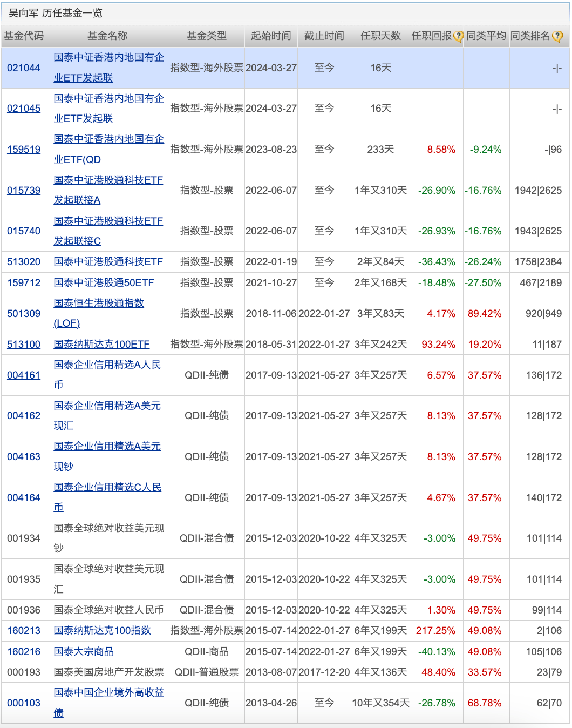Open fund code link 160213

pyautogui.click(x=24, y=630)
